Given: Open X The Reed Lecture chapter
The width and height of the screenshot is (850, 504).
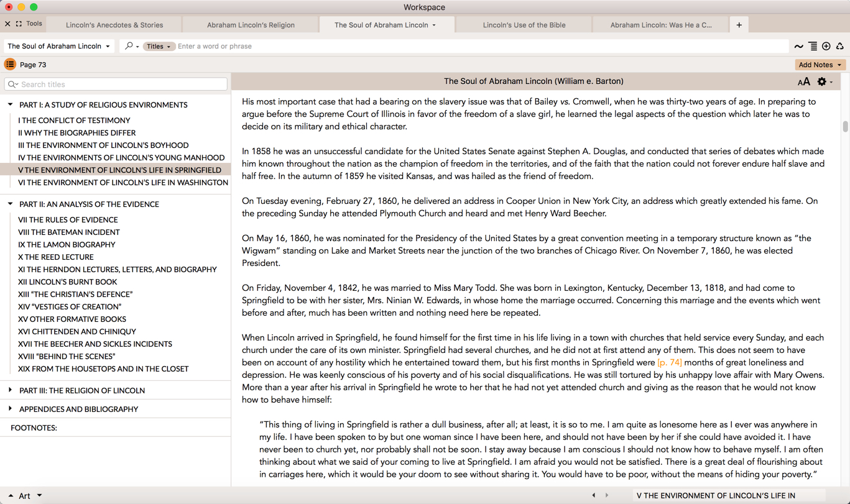Looking at the screenshot, I should [56, 257].
